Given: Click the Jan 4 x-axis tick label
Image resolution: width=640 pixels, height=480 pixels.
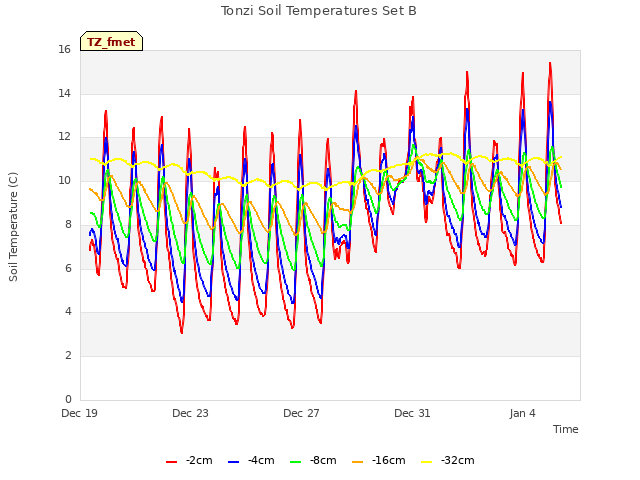Looking at the screenshot, I should (522, 413).
